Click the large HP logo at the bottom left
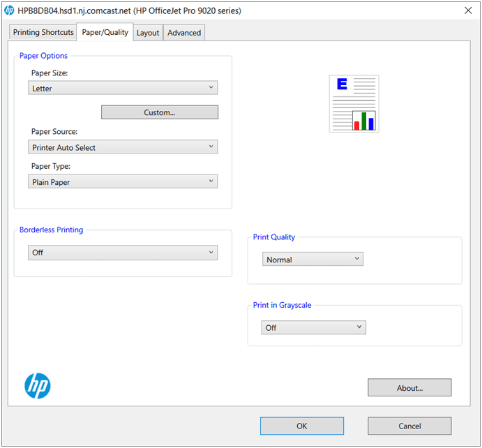This screenshot has width=482, height=448. click(38, 386)
